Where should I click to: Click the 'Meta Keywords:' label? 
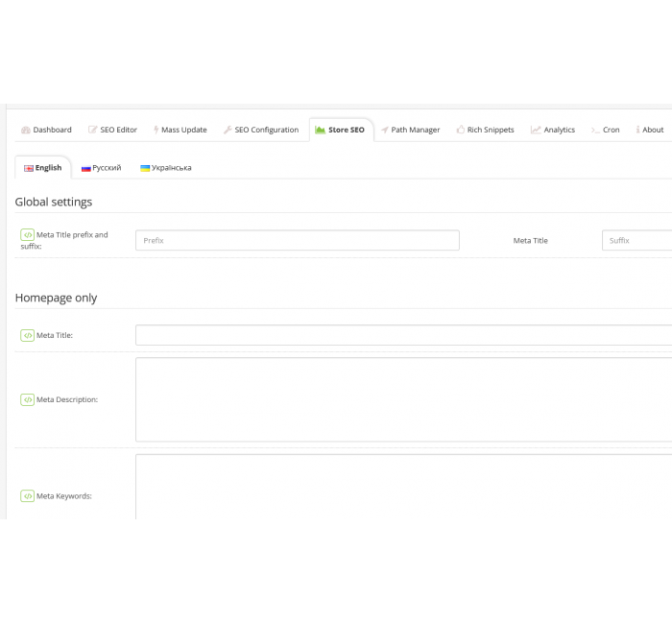64,496
